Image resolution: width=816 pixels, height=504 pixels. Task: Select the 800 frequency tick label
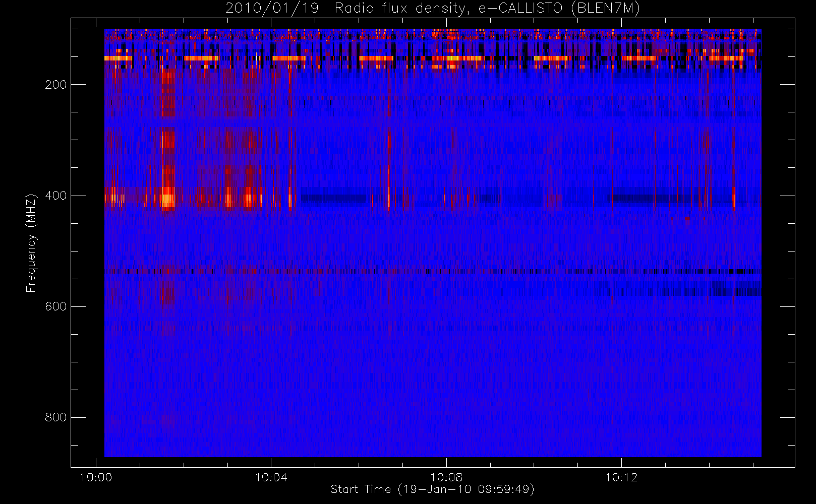[55, 417]
